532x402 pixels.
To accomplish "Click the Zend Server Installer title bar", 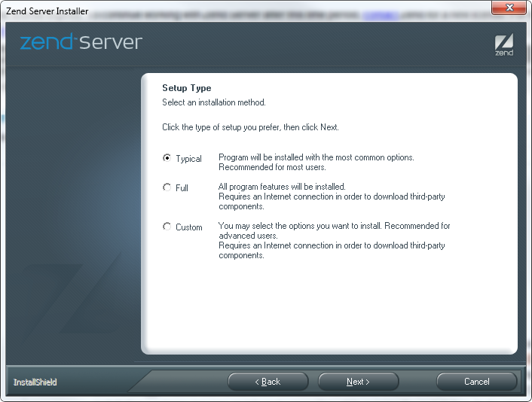I will tap(226, 11).
